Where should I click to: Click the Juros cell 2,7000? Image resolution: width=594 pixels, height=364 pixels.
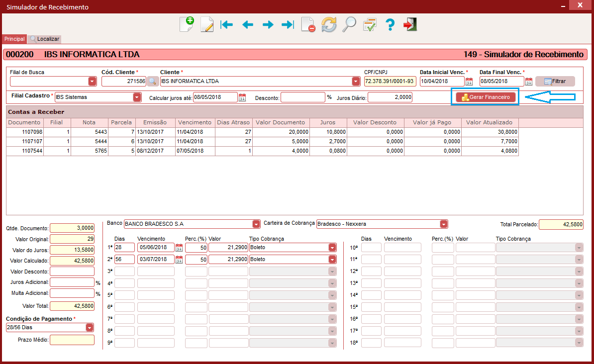click(328, 142)
